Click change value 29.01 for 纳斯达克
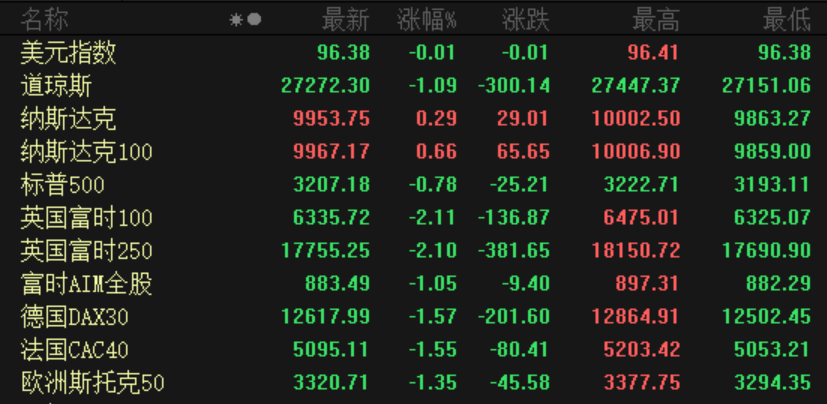This screenshot has height=404, width=827. click(x=523, y=119)
